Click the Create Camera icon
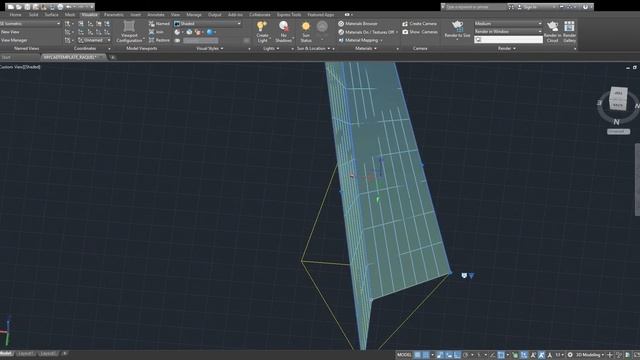Image resolution: width=640 pixels, height=360 pixels. pos(405,24)
